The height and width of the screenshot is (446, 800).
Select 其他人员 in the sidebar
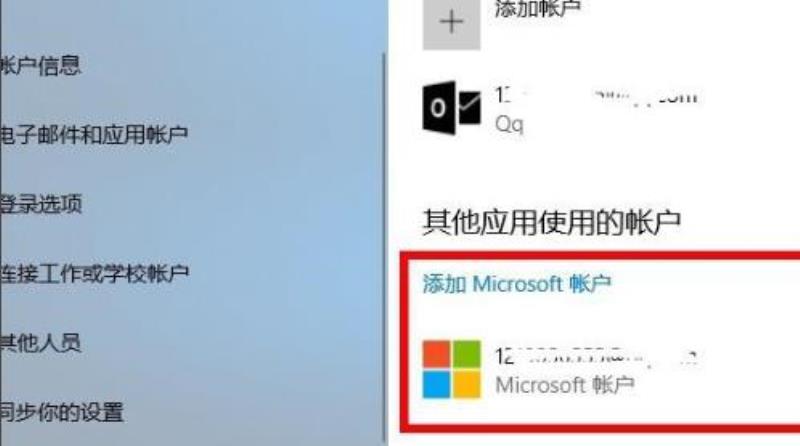(x=41, y=342)
